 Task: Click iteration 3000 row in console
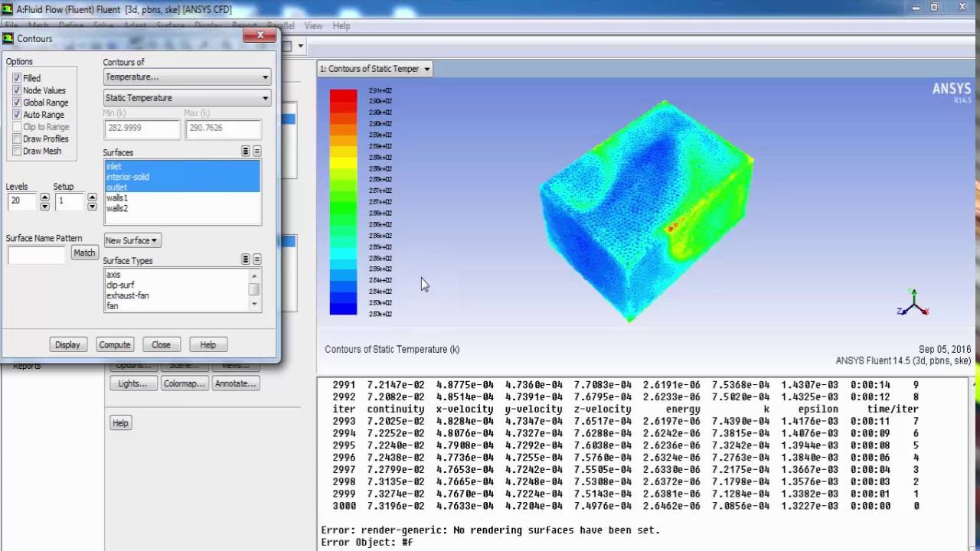[x=626, y=506]
